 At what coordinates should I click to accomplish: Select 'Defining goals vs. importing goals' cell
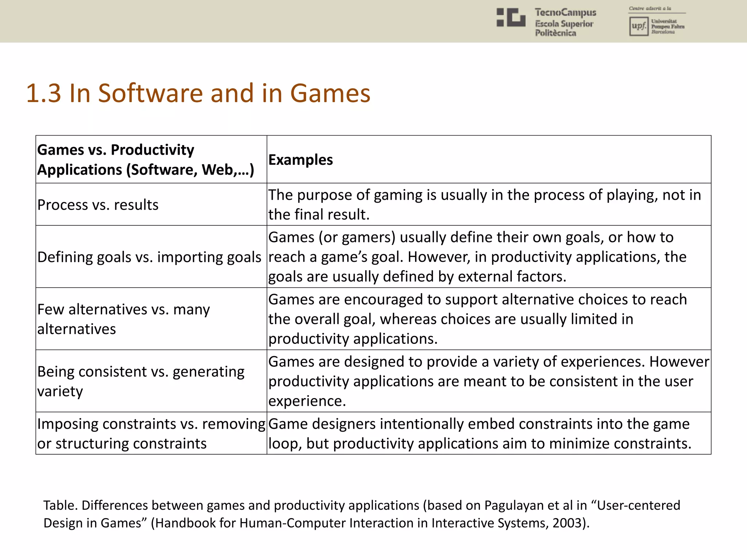[x=151, y=257]
